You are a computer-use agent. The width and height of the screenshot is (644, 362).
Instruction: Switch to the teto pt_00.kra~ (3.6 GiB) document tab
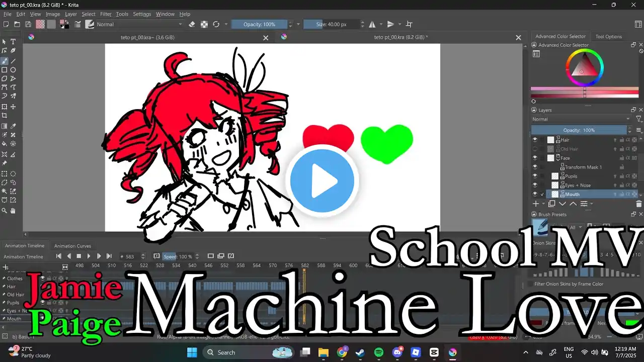pyautogui.click(x=147, y=37)
